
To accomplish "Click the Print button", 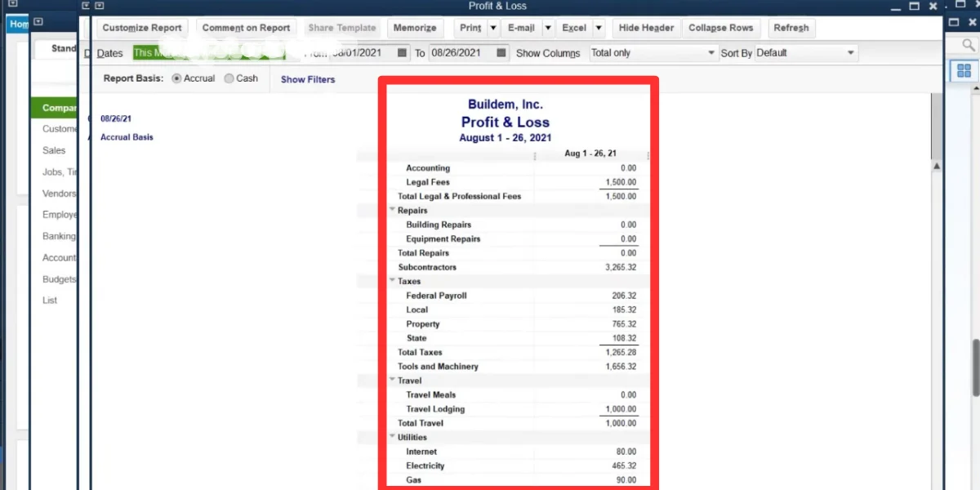I will [x=470, y=28].
